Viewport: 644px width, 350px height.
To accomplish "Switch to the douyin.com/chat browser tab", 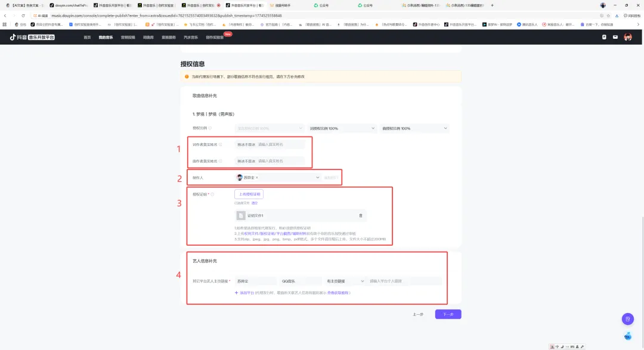I will pos(68,5).
